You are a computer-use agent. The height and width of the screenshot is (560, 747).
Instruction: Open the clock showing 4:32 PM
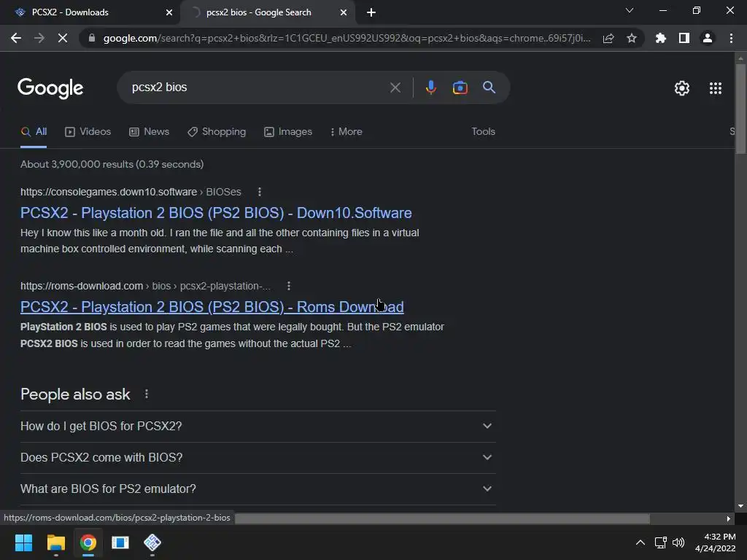click(x=715, y=542)
